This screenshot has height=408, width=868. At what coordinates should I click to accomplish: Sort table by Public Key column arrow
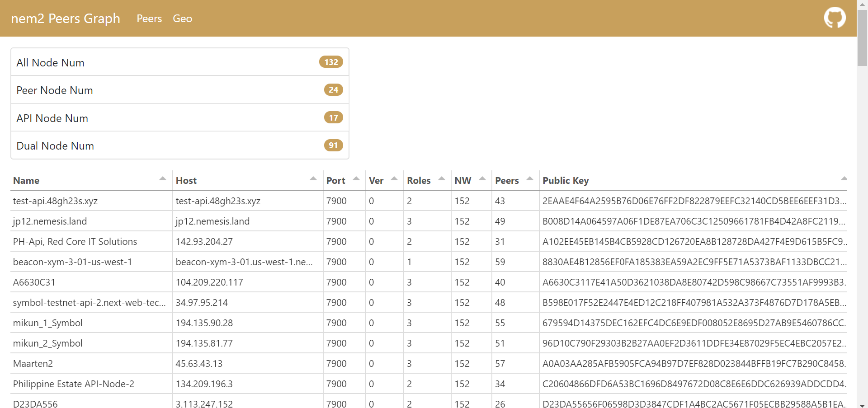tap(844, 178)
